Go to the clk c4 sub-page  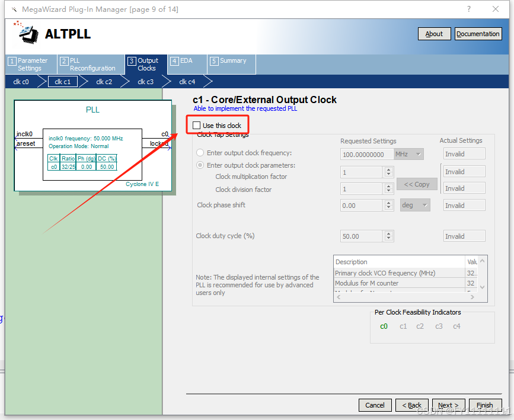tap(187, 82)
